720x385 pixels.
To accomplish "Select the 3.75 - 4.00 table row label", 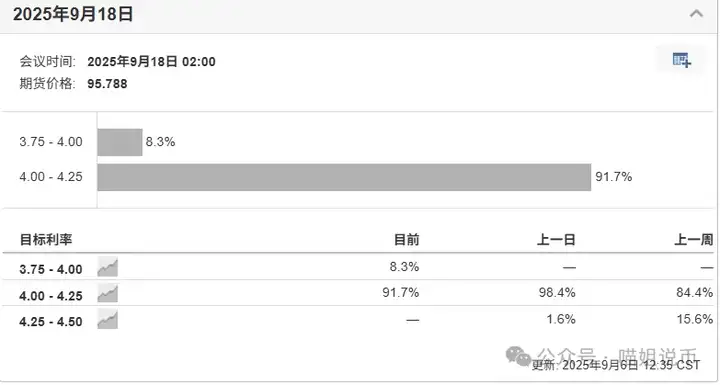I will click(x=51, y=269).
